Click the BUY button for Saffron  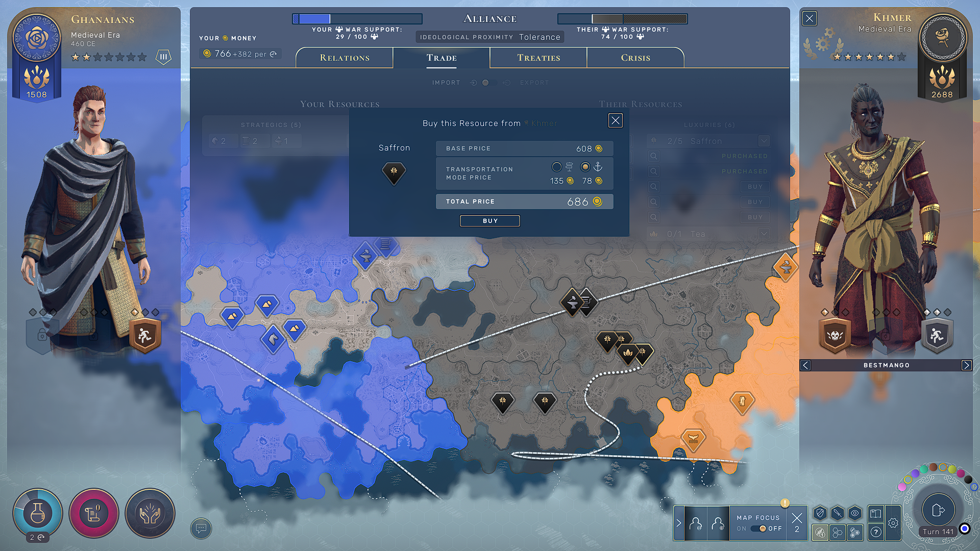tap(489, 221)
